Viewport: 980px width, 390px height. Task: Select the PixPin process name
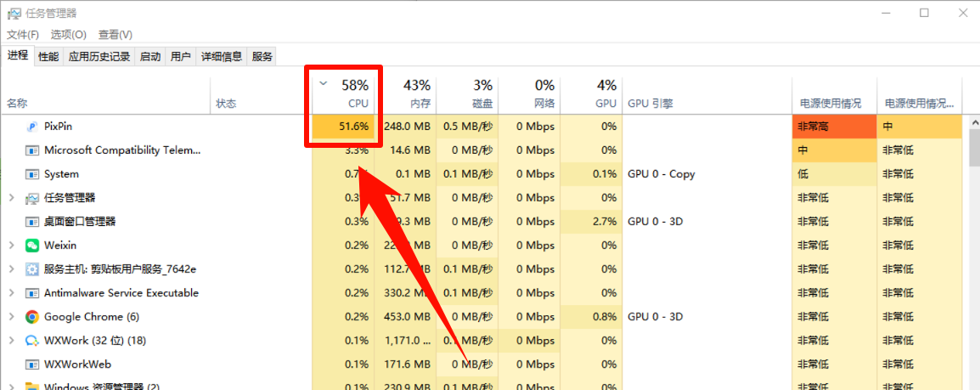(59, 127)
